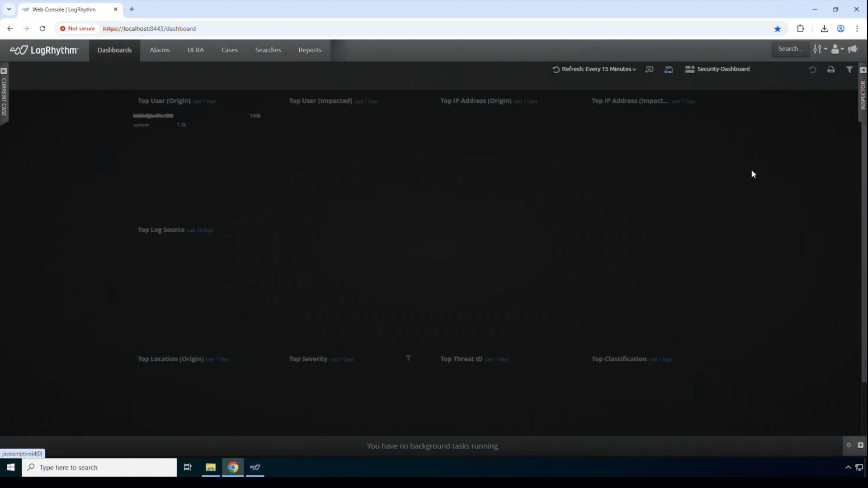This screenshot has width=868, height=488.
Task: Print the dashboard
Action: click(831, 70)
